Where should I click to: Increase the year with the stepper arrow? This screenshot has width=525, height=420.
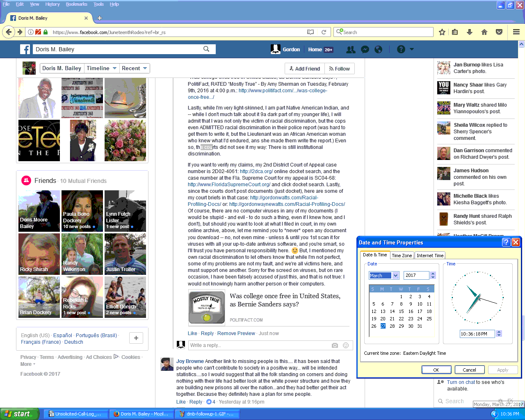tap(433, 274)
